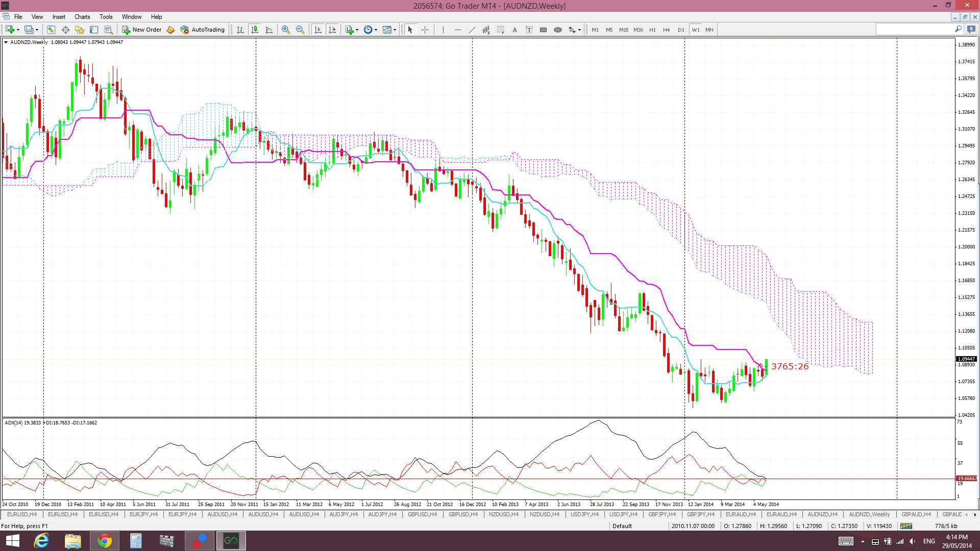Click the Profiles icon
980x551 pixels.
click(29, 30)
